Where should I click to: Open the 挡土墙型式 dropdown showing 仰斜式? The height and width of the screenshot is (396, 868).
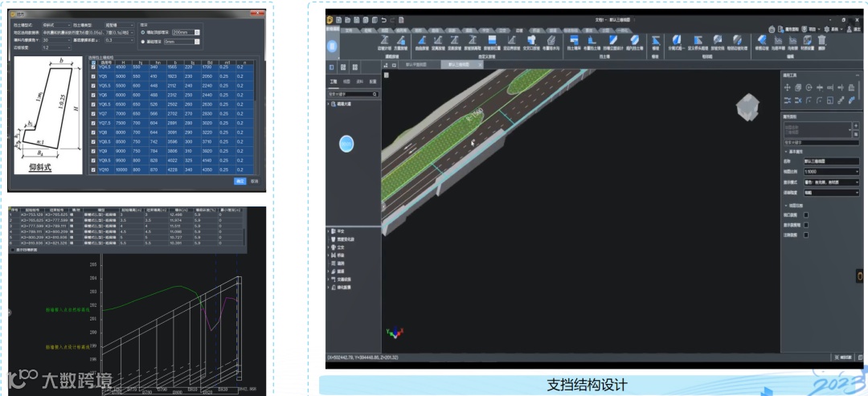point(56,25)
